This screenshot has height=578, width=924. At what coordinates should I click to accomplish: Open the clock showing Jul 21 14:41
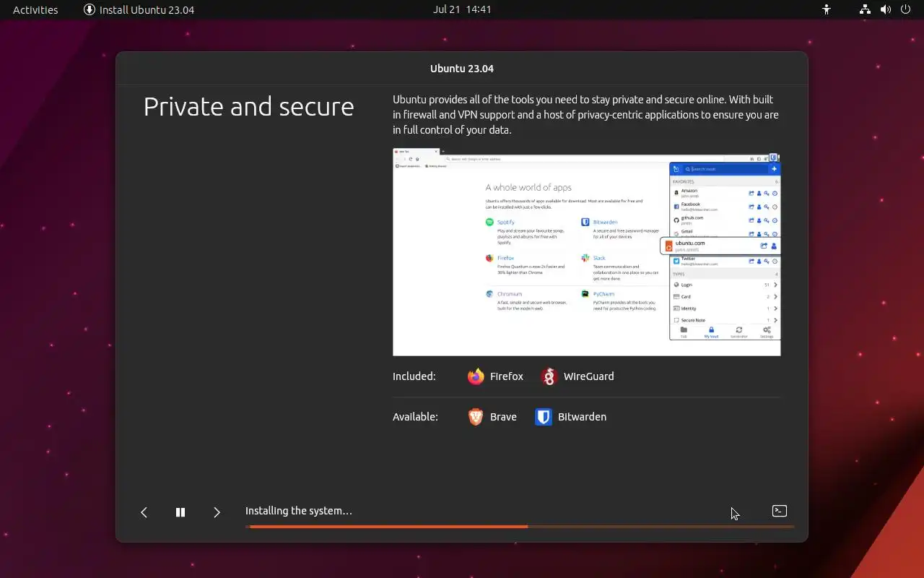click(x=462, y=9)
